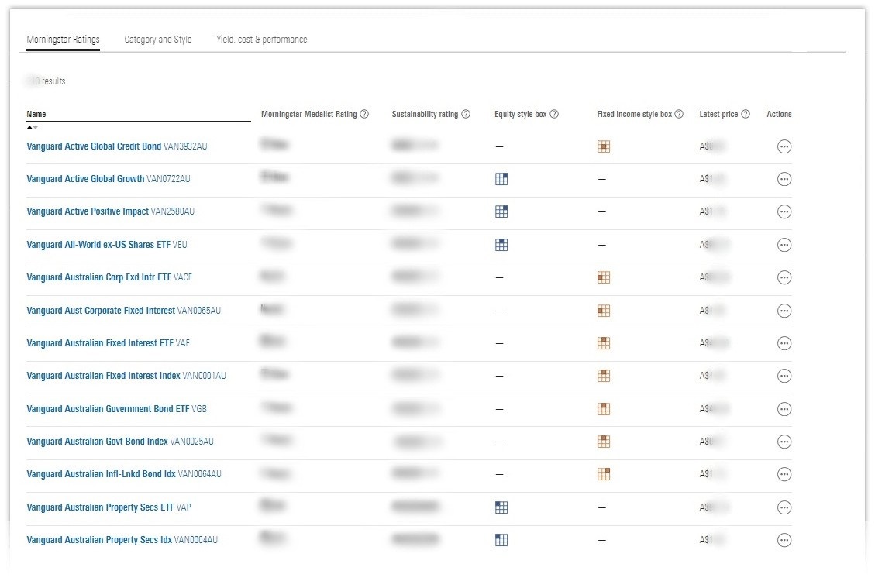Click help icon next to Fixed income style box
Image resolution: width=875 pixels, height=588 pixels.
point(679,115)
